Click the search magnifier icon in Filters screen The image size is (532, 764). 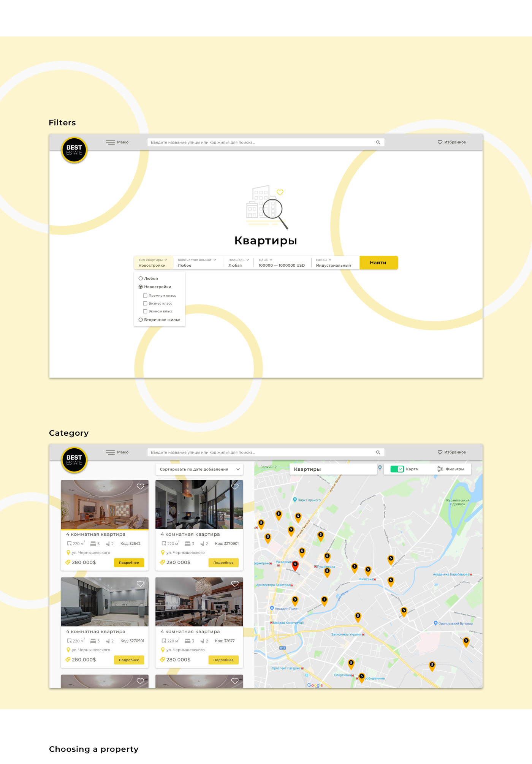(378, 142)
